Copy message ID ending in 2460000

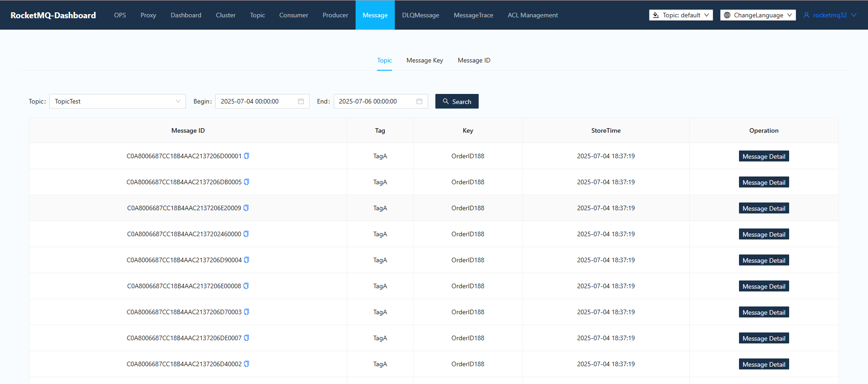[246, 234]
